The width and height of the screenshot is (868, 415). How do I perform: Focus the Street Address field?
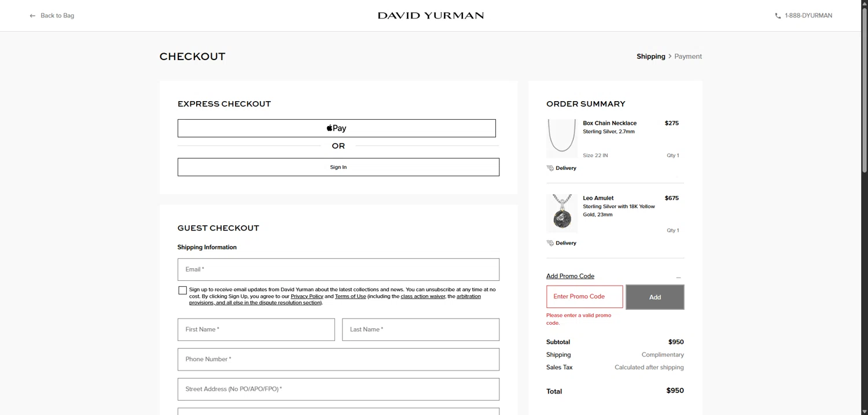338,390
